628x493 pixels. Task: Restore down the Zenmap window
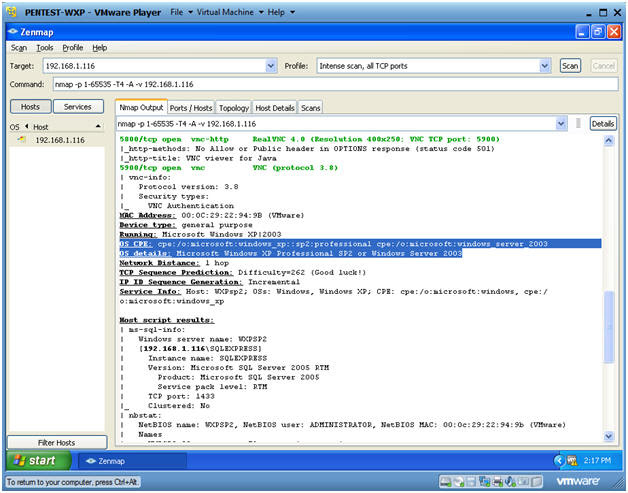point(598,32)
